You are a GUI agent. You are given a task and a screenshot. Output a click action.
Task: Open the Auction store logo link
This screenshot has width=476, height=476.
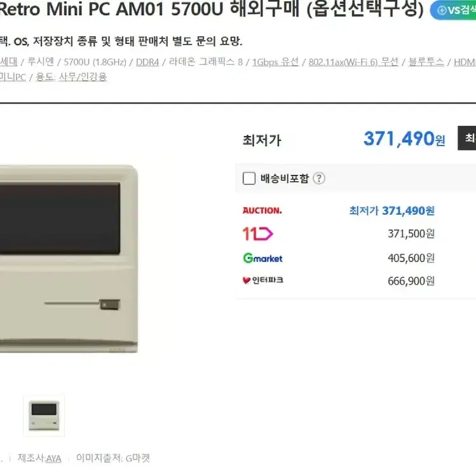pos(262,210)
